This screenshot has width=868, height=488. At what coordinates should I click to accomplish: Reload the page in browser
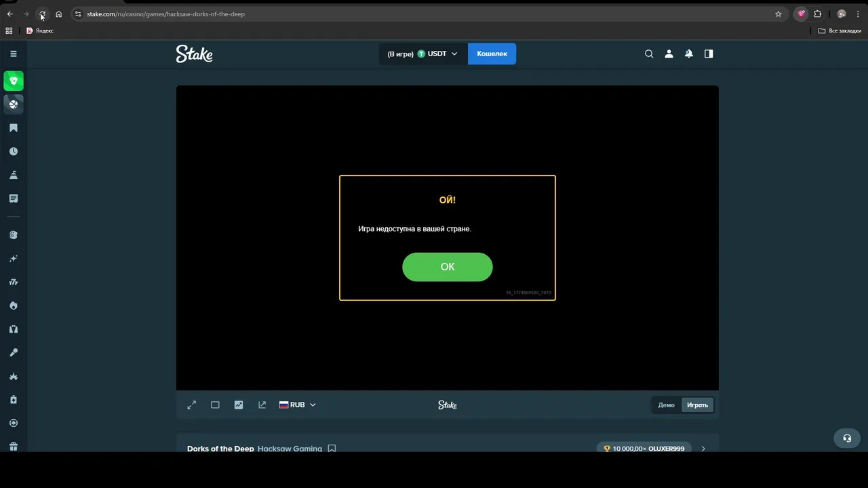(42, 14)
